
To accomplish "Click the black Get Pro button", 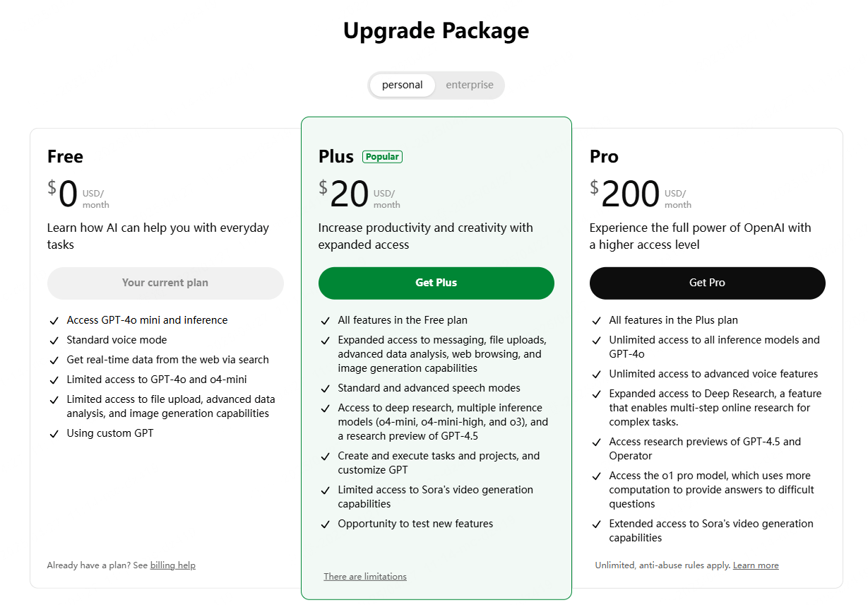I will 707,283.
